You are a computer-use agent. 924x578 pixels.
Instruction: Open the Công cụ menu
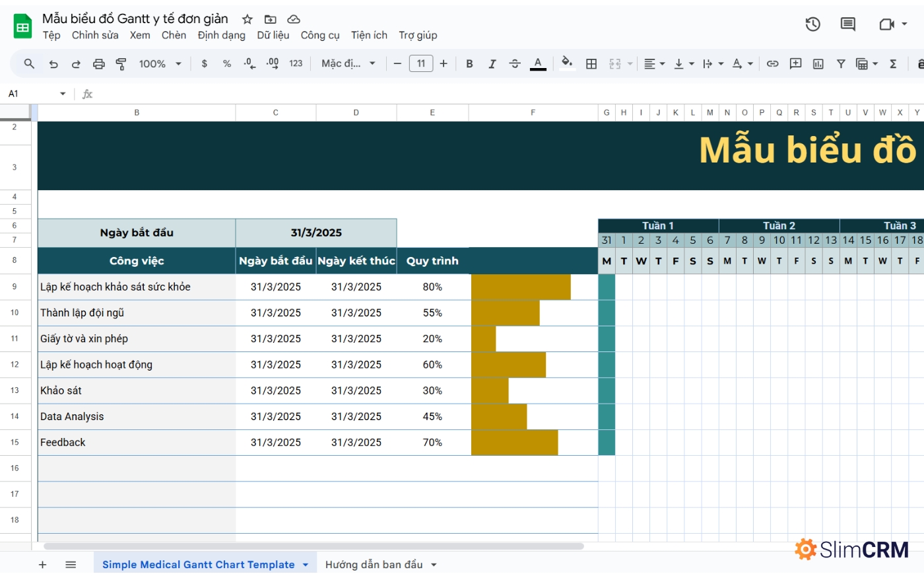point(320,35)
